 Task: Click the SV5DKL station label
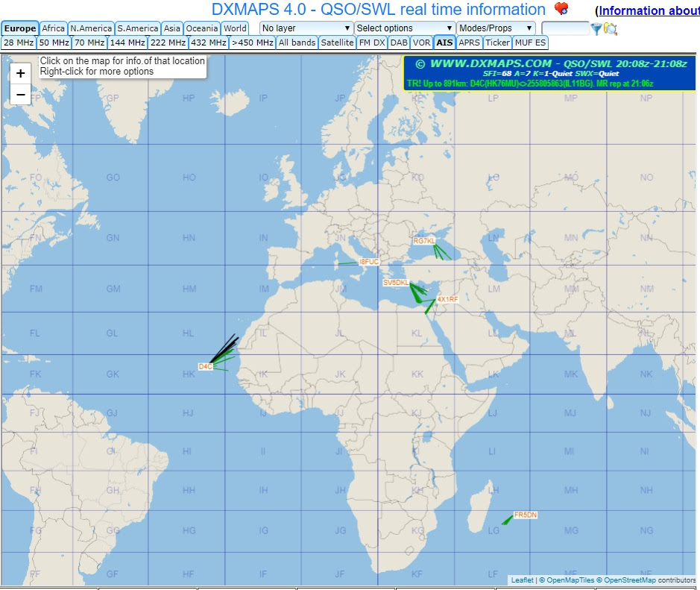(396, 283)
